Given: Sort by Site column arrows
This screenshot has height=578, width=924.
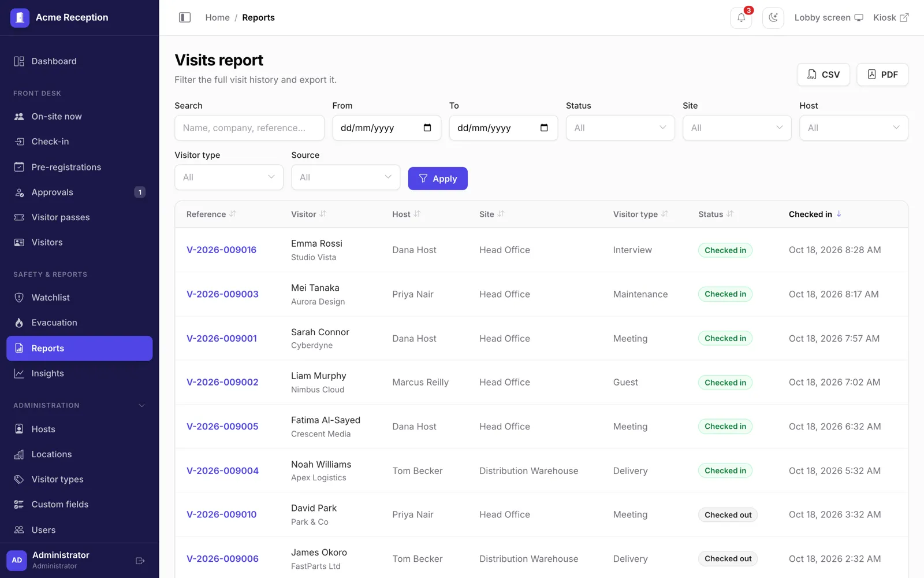Looking at the screenshot, I should coord(501,214).
